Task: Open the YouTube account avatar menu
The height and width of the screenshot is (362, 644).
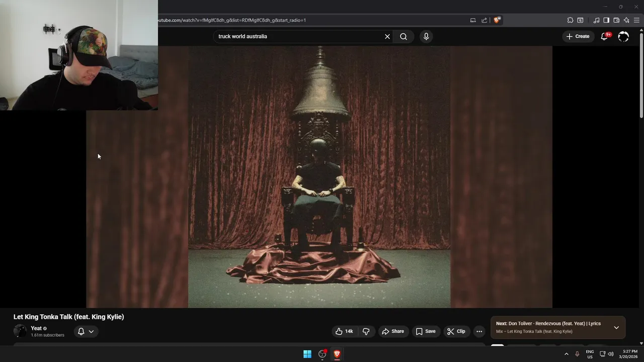Action: (623, 36)
